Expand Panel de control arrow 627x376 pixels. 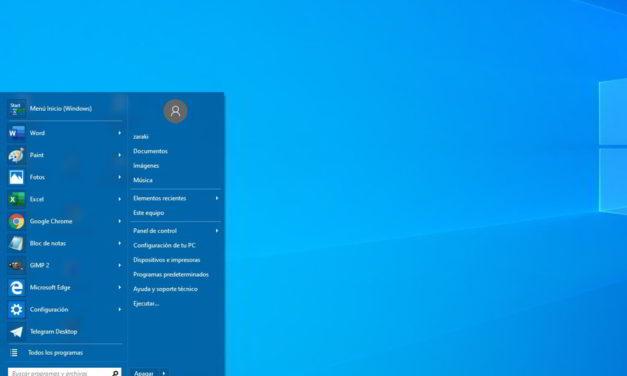click(x=217, y=231)
